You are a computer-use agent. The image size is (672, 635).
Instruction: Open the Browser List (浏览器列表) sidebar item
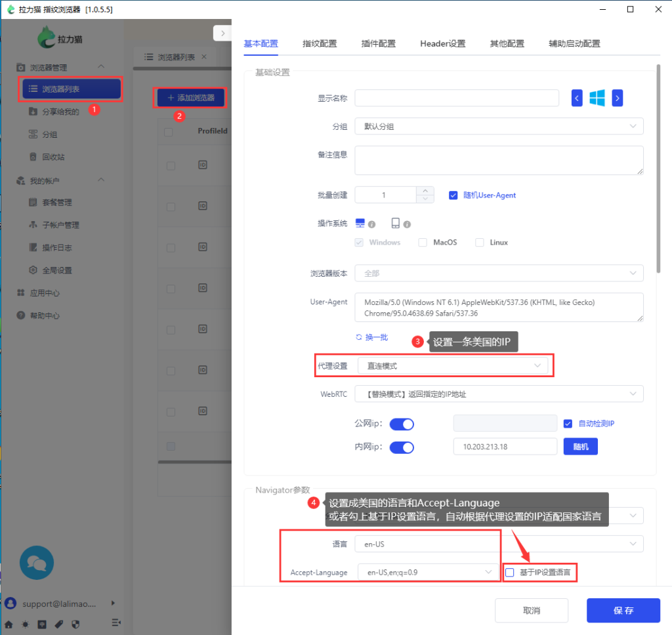(71, 89)
